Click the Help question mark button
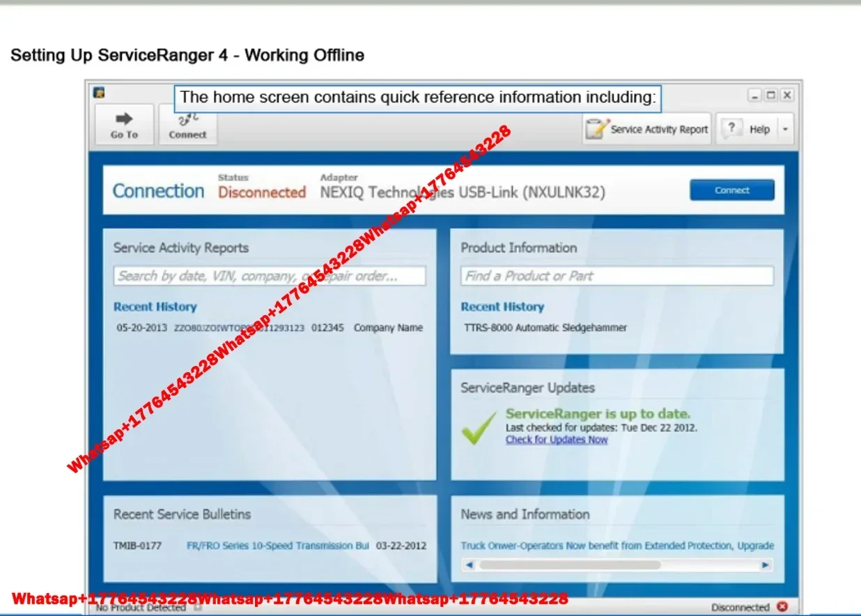 click(x=746, y=129)
